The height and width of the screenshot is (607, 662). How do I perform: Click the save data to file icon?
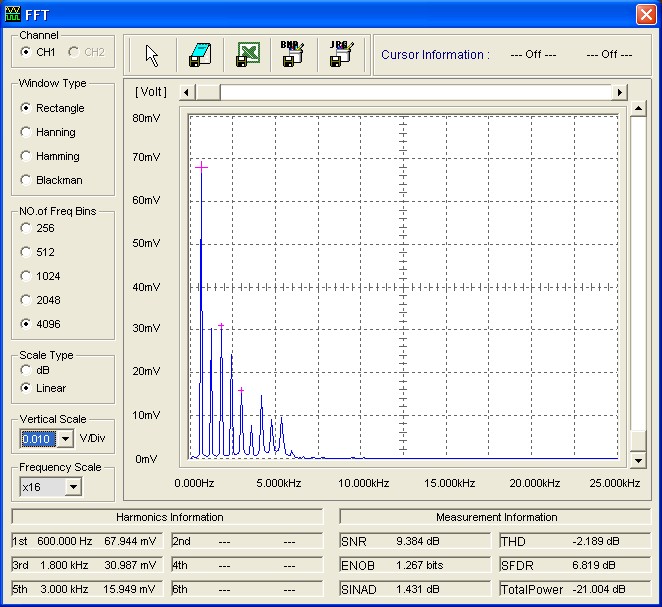pos(200,55)
